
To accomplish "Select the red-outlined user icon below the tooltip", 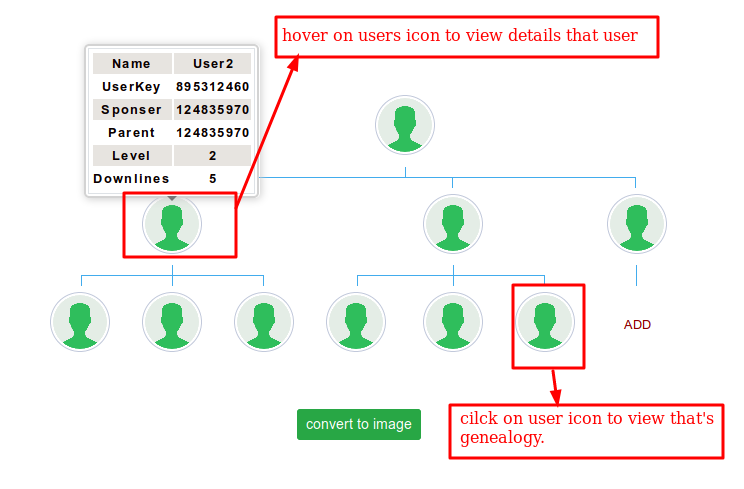I will [172, 224].
